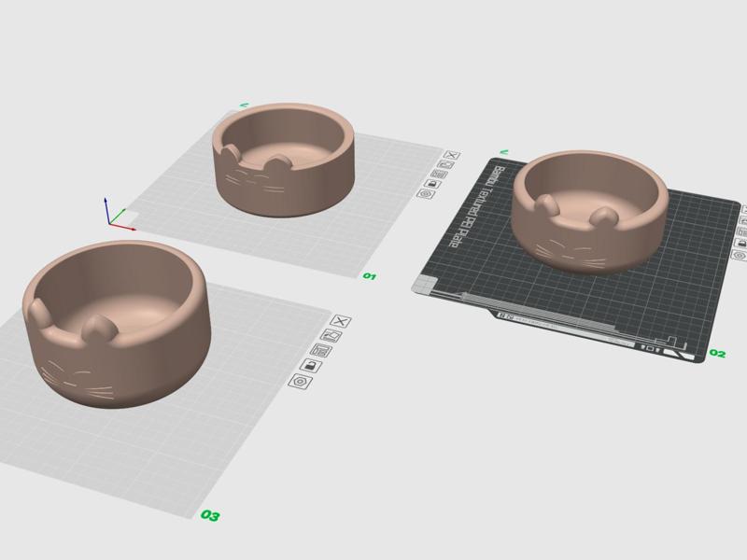Viewport: 747px width, 560px height.
Task: Click the green 03 plate label
Action: 210,516
